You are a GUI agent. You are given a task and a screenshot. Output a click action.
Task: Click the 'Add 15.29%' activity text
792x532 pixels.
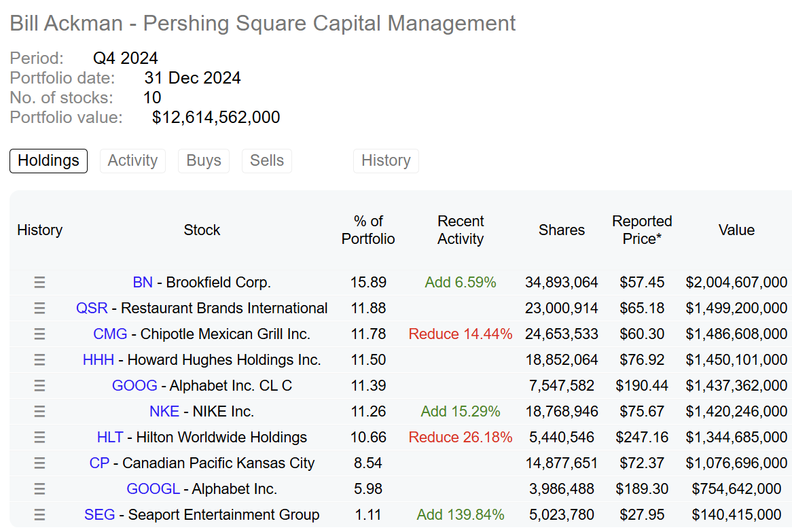[461, 411]
